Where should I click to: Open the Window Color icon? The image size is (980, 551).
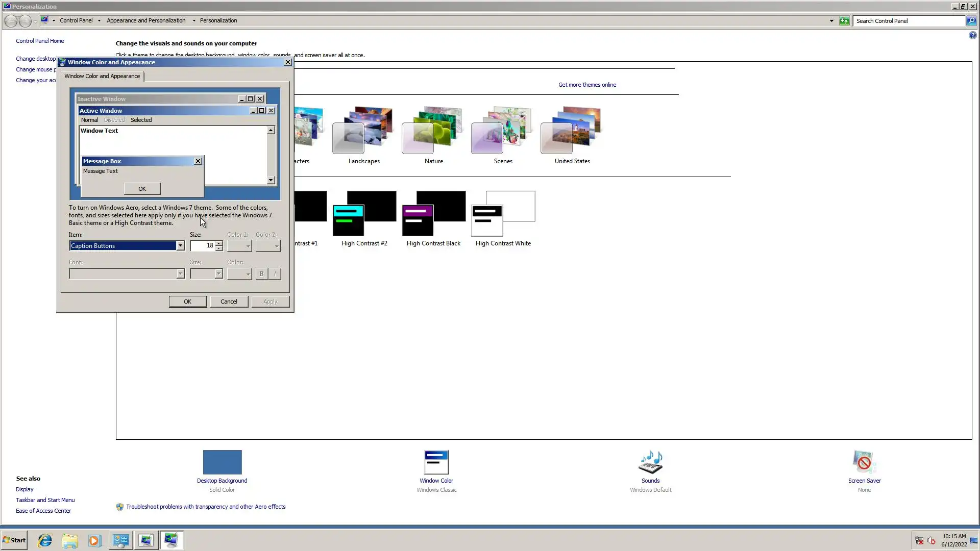[436, 462]
